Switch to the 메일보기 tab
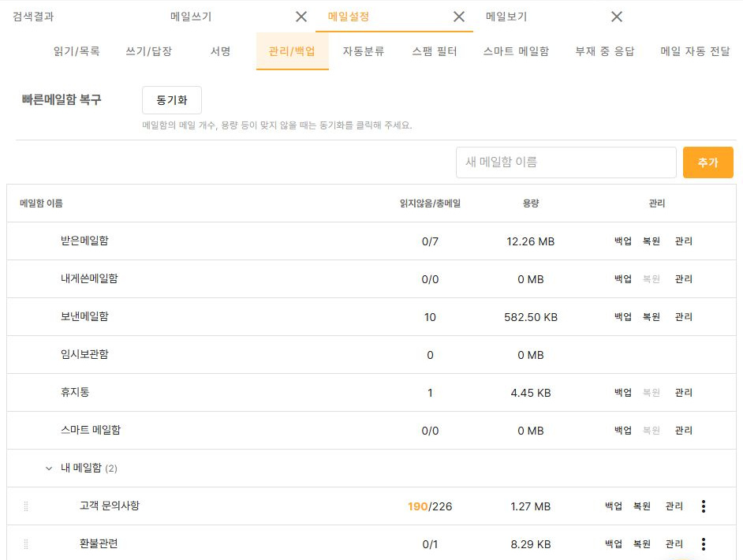The image size is (743, 560). click(x=506, y=17)
